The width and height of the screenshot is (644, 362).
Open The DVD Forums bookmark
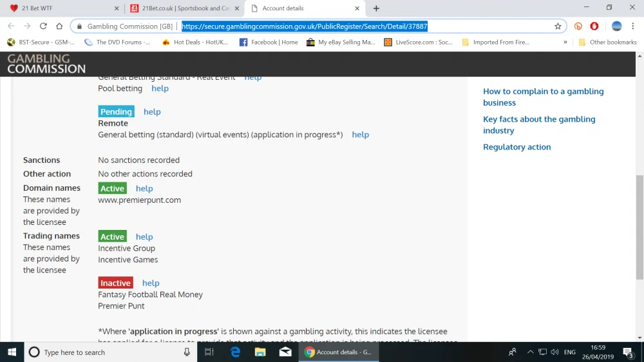tap(117, 42)
